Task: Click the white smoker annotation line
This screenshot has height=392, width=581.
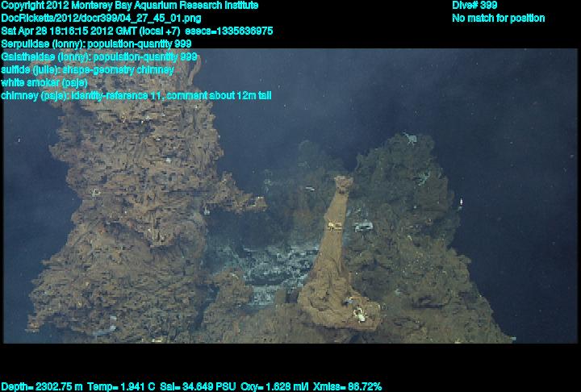Action: 44,82
